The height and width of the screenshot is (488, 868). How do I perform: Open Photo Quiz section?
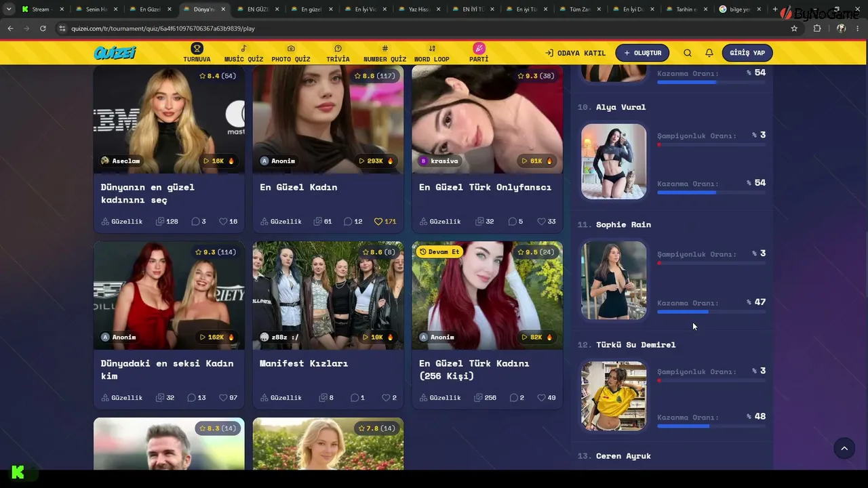point(291,53)
